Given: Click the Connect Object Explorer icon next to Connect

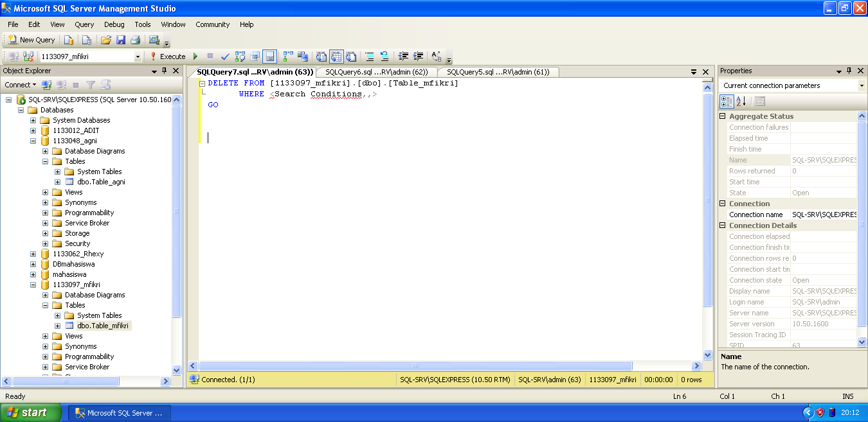Looking at the screenshot, I should click(46, 85).
